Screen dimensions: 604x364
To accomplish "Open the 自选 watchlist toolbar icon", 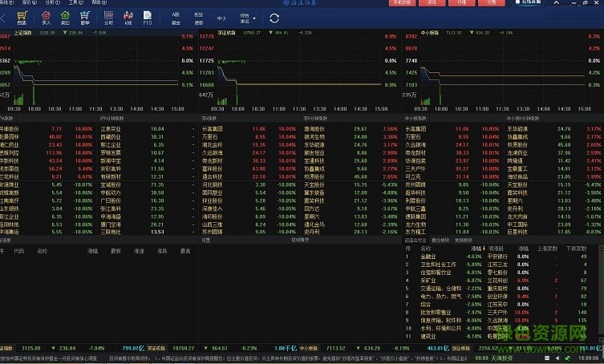I will (x=22, y=18).
